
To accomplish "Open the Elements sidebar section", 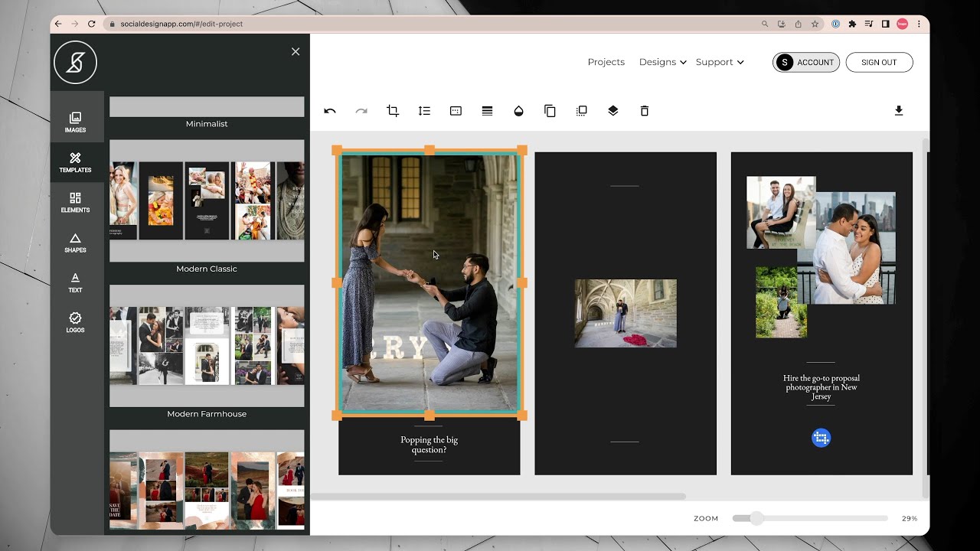I will tap(75, 202).
